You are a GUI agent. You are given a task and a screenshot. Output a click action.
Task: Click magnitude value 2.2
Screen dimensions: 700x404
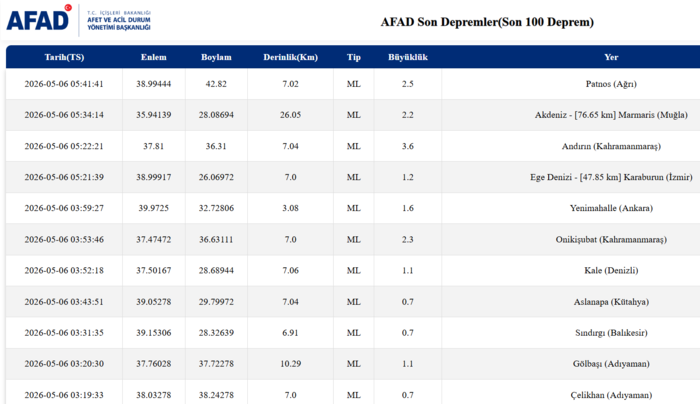click(x=408, y=115)
